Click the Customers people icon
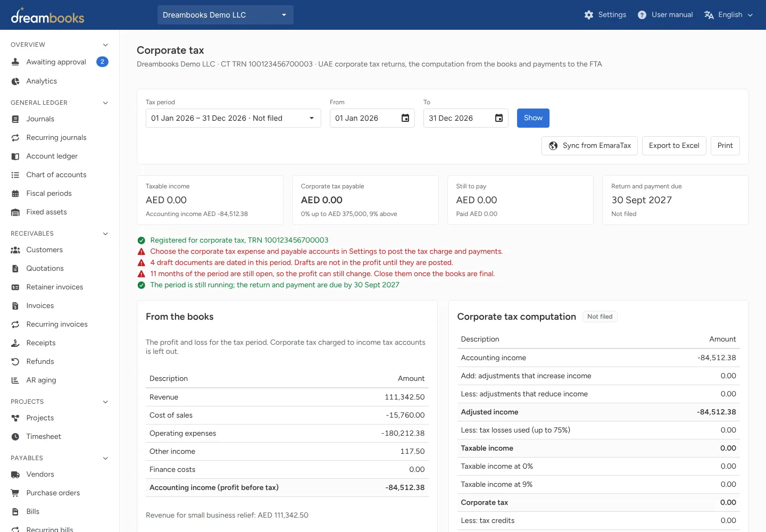This screenshot has width=766, height=532. point(15,250)
